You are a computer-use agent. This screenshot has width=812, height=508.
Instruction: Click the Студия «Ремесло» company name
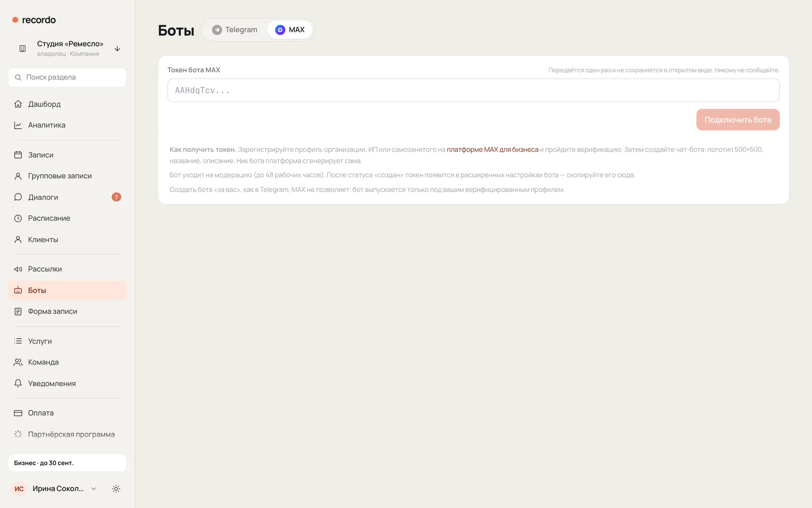[70, 44]
